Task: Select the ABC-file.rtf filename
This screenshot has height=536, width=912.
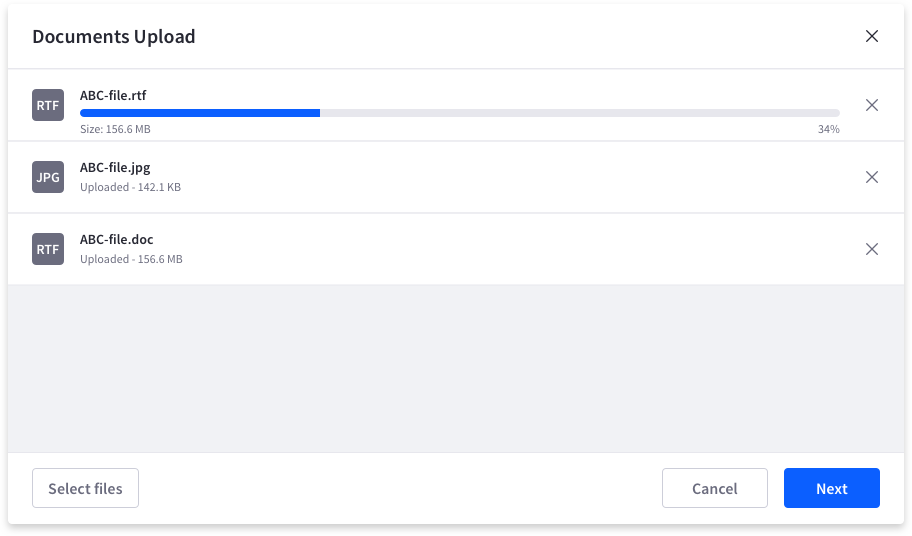Action: (x=114, y=96)
